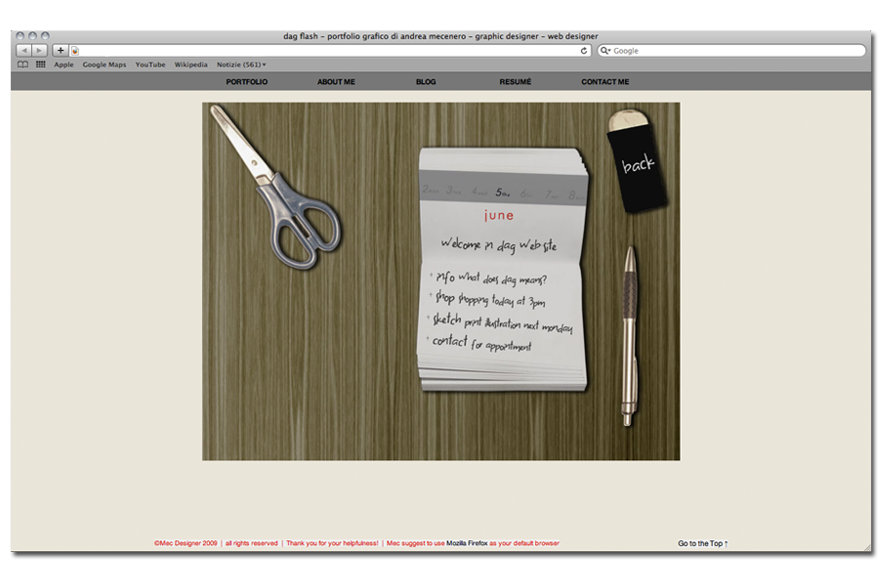Screen dimensions: 880x588
Task: Open the Notizie (561) bookmarks dropdown
Action: point(240,64)
